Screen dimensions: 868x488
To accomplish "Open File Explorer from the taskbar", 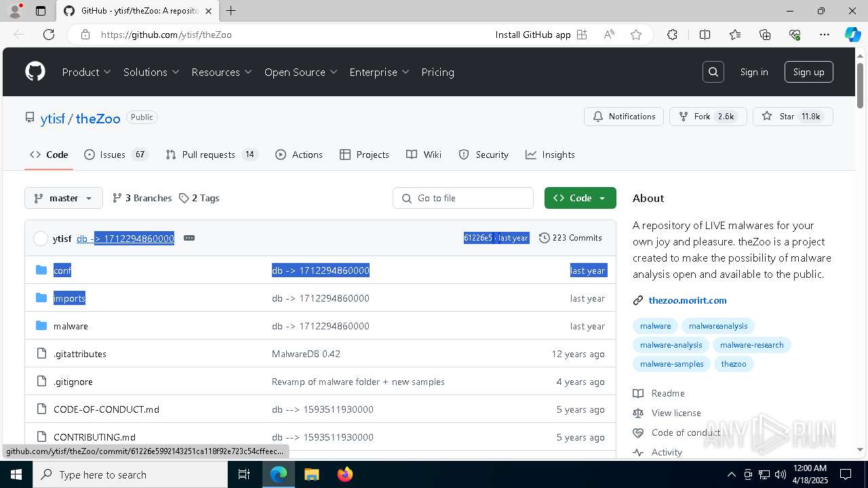I will pyautogui.click(x=311, y=474).
